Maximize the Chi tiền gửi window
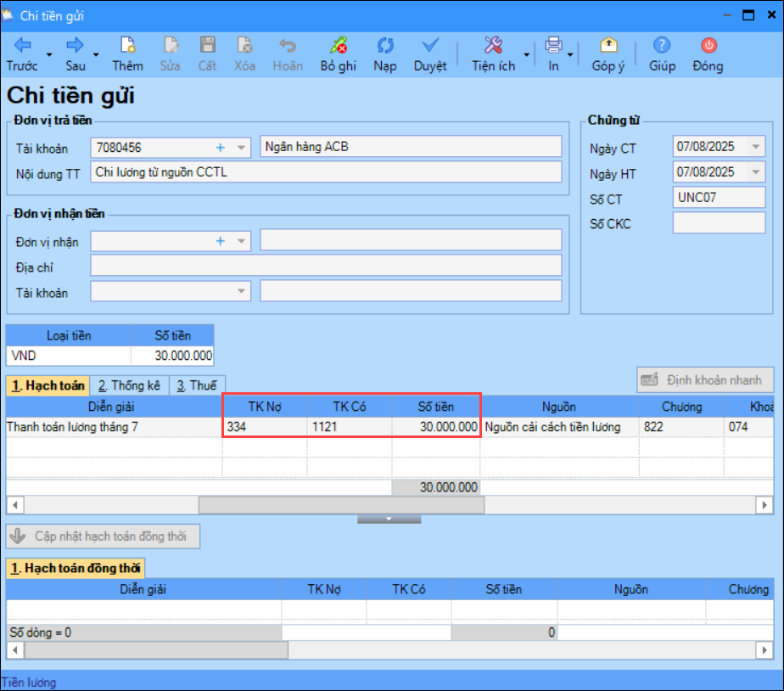The width and height of the screenshot is (784, 691). pyautogui.click(x=748, y=15)
